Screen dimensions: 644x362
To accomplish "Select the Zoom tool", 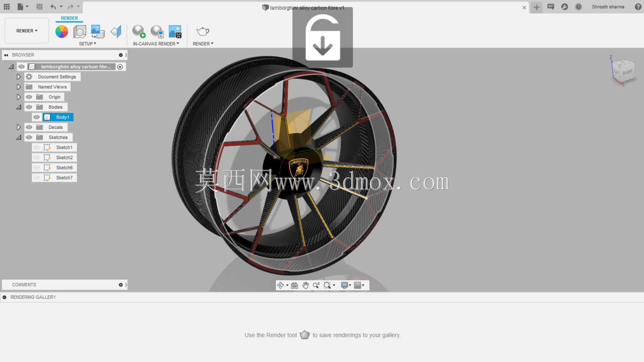I will 316,285.
